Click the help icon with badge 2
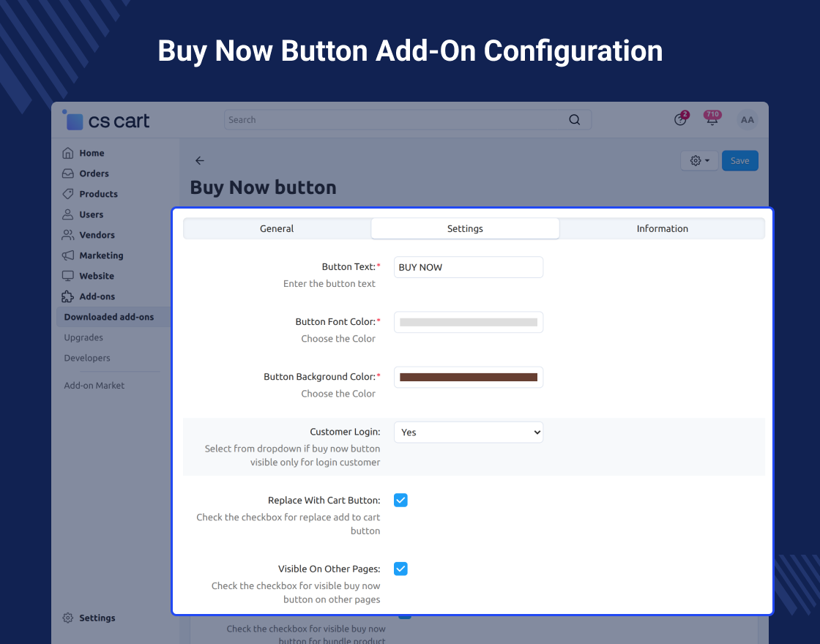 pyautogui.click(x=680, y=121)
